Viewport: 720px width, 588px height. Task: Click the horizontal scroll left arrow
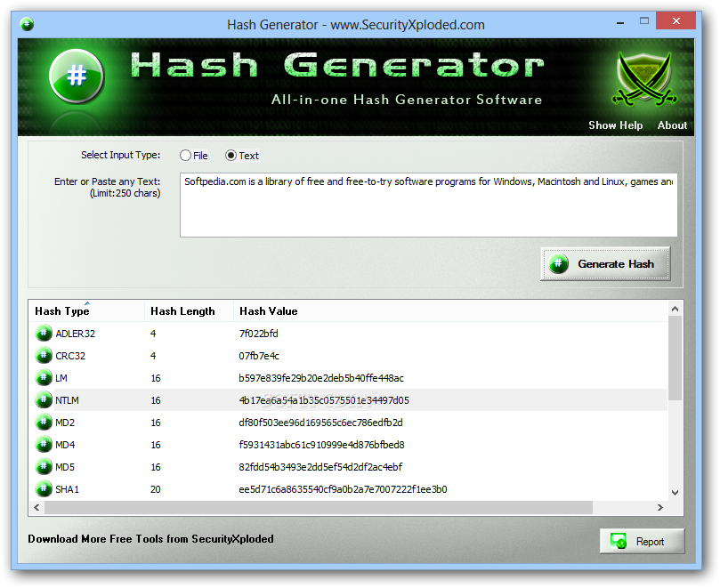(x=36, y=507)
